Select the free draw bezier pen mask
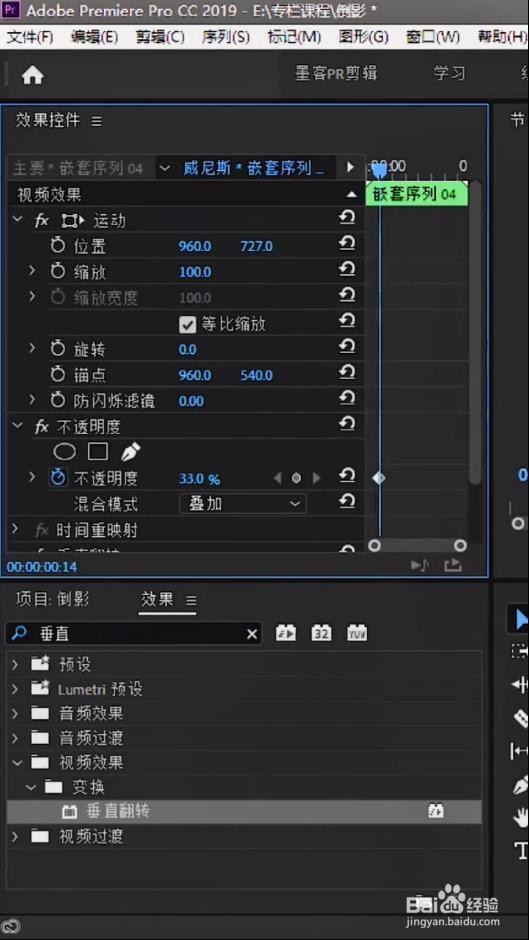529x940 pixels. point(131,452)
